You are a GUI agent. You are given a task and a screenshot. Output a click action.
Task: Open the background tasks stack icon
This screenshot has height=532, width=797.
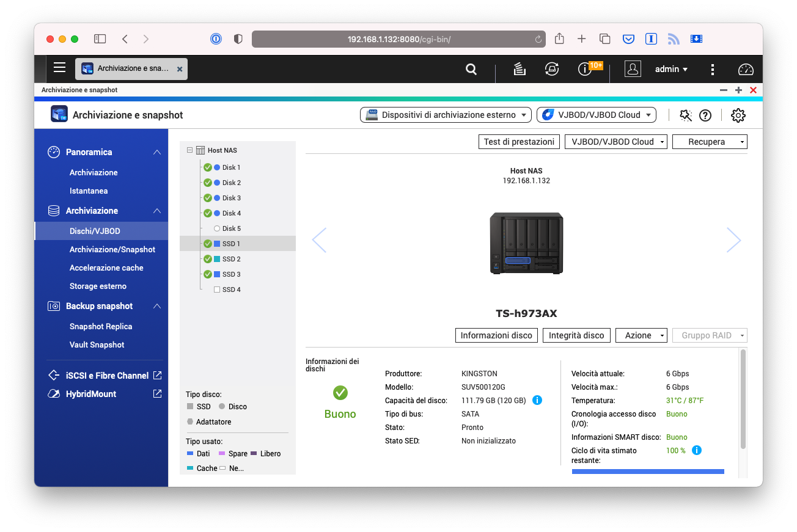coord(520,69)
